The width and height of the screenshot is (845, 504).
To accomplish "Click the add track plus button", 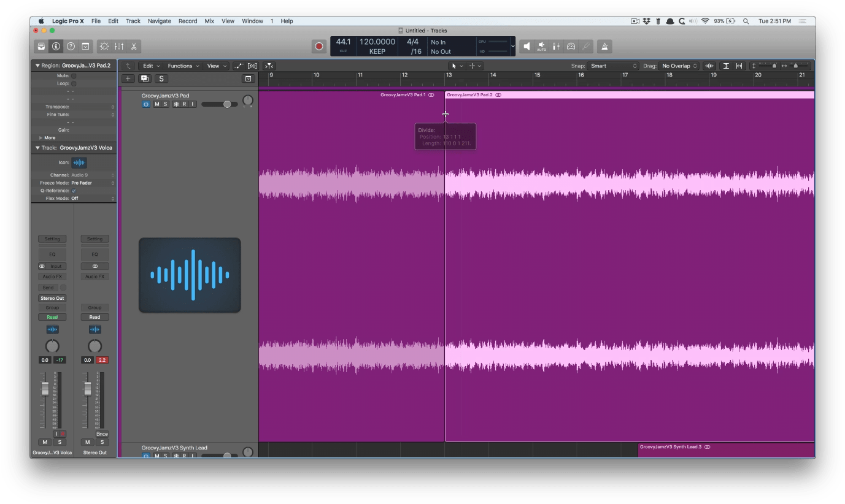I will pyautogui.click(x=128, y=78).
